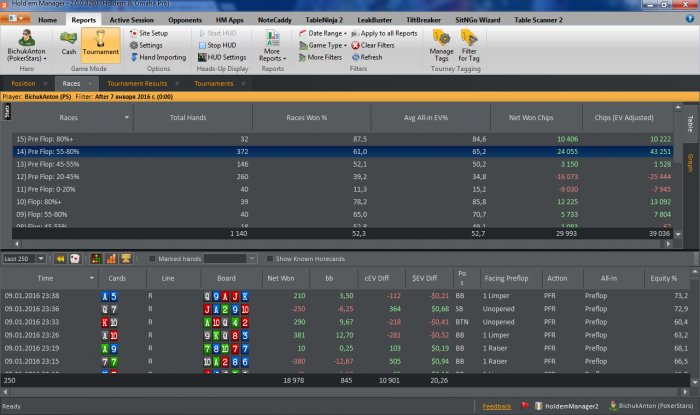700x415 pixels.
Task: Toggle Show Known Holecards checkbox
Action: click(270, 259)
